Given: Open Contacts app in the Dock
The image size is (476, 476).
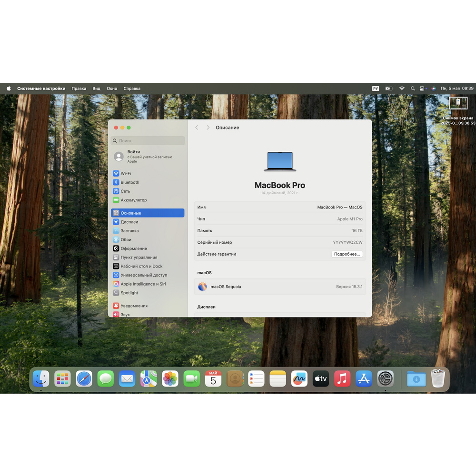Looking at the screenshot, I should pyautogui.click(x=235, y=378).
